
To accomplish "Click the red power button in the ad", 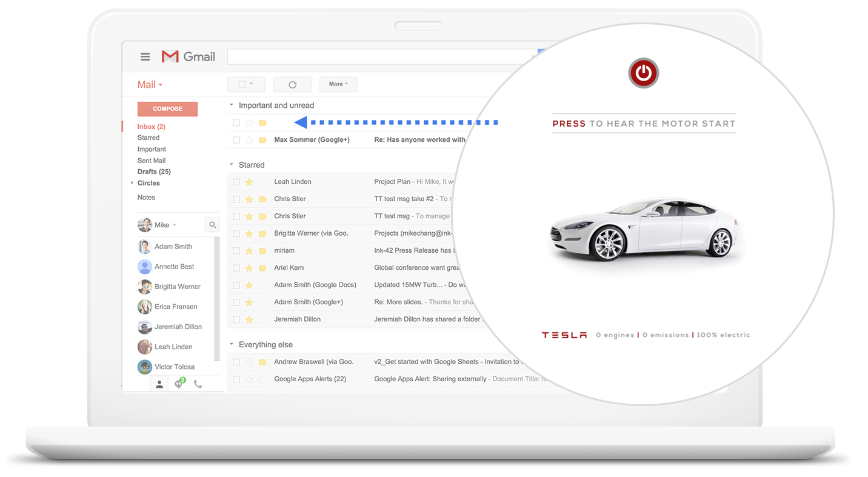I will click(x=644, y=73).
